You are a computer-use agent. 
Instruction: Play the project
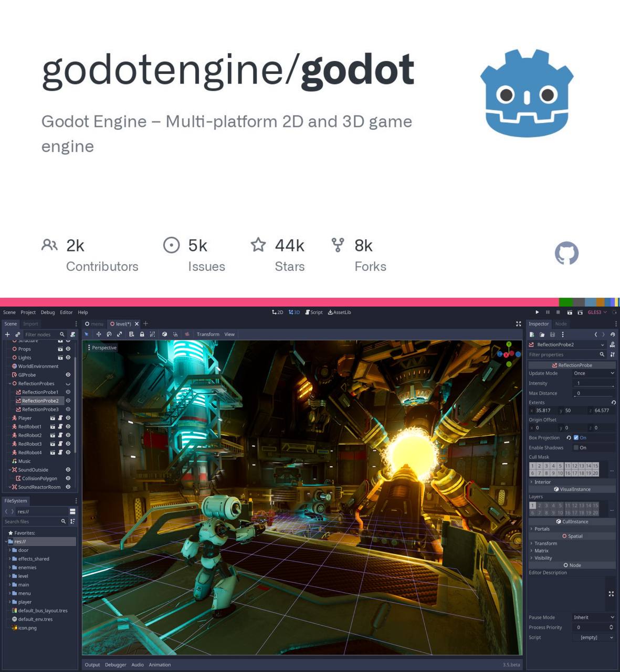[x=537, y=312]
